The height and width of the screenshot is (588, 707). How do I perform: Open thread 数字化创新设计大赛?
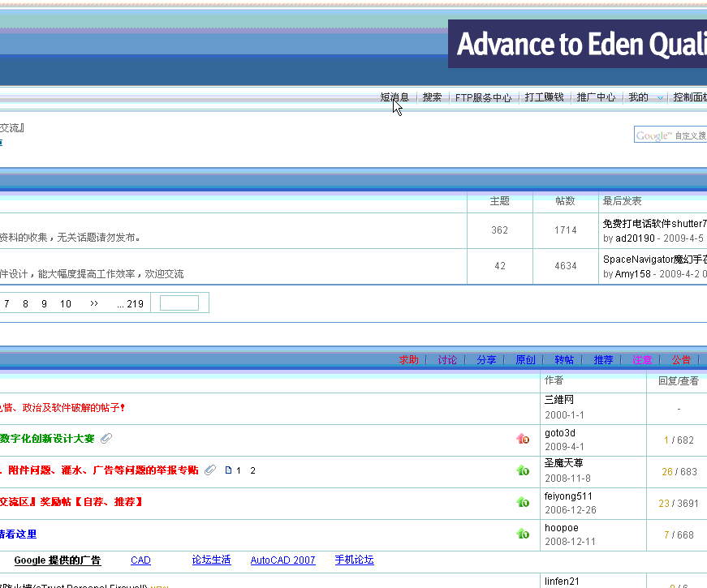click(x=47, y=439)
